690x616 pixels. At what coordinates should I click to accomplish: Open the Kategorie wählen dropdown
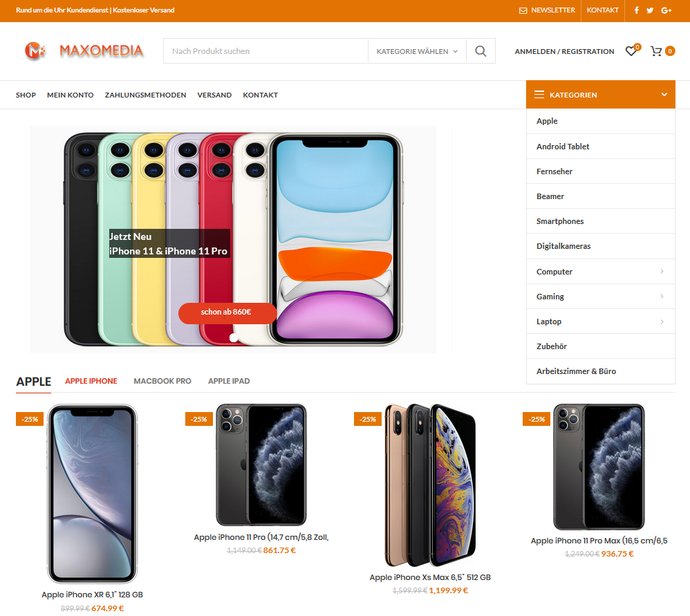pos(417,51)
